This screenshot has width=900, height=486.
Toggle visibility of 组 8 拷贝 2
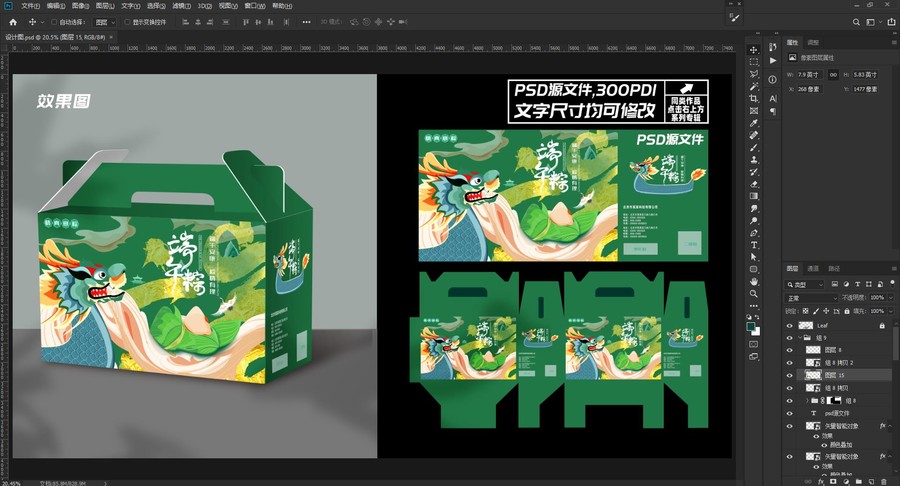[x=789, y=363]
